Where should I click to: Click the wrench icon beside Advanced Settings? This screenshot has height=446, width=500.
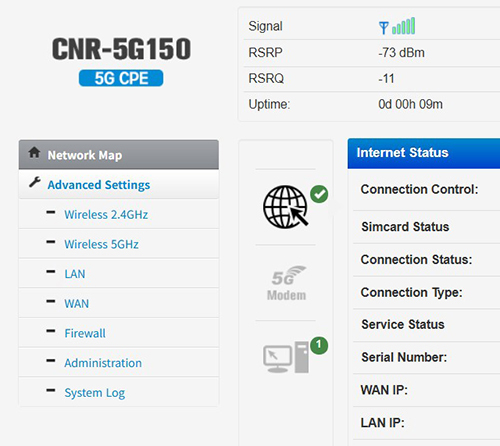pos(35,182)
